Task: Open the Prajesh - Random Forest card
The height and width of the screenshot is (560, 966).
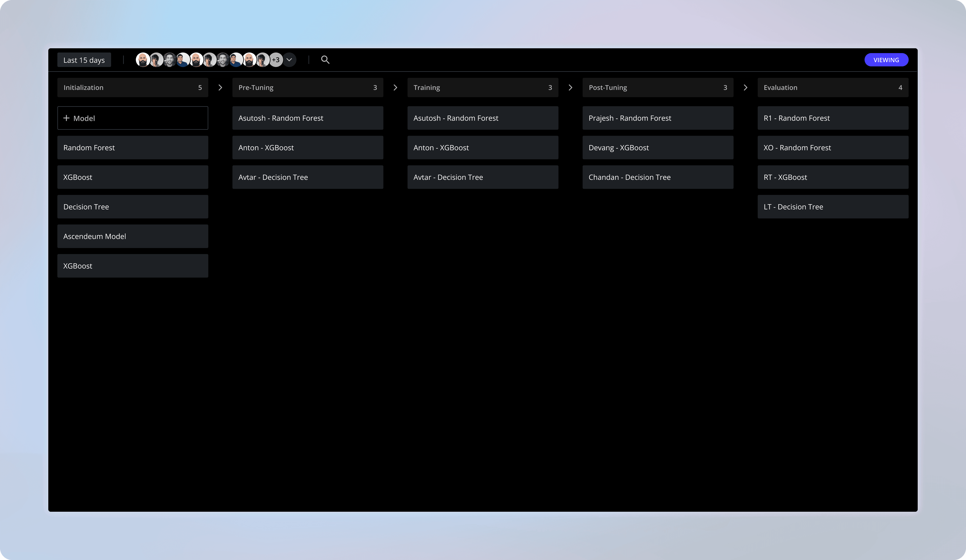Action: point(657,118)
